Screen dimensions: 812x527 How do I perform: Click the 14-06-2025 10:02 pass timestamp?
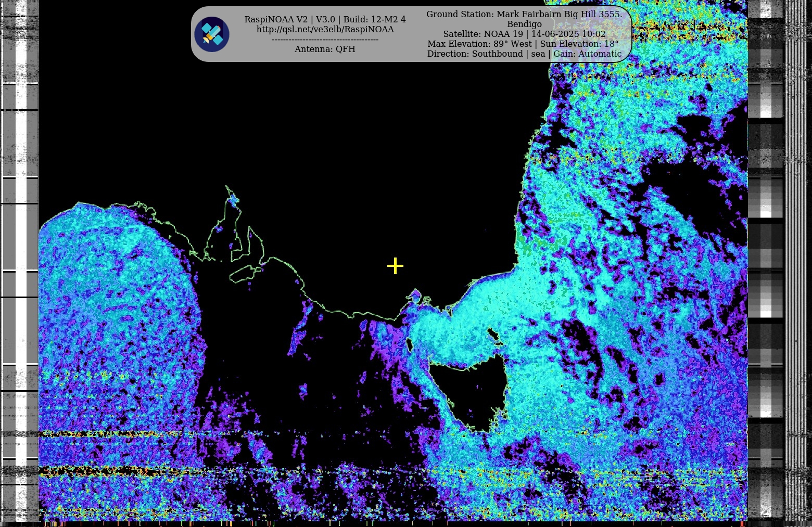568,34
